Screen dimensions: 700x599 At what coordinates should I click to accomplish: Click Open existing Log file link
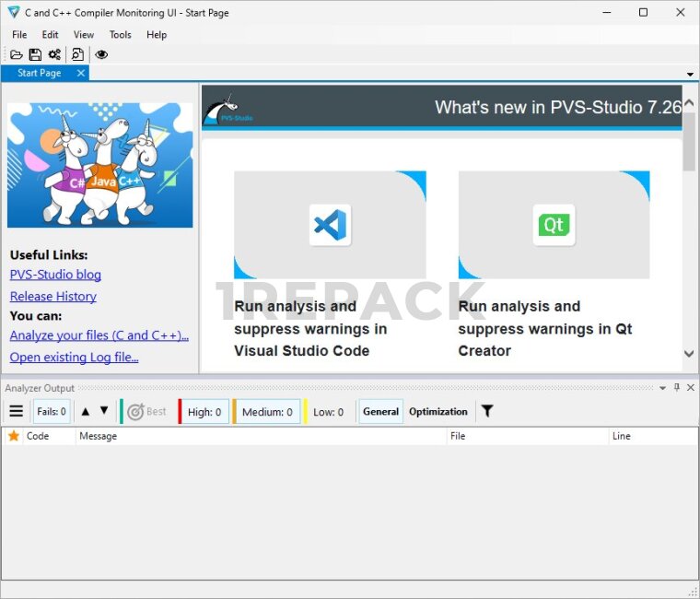point(74,358)
